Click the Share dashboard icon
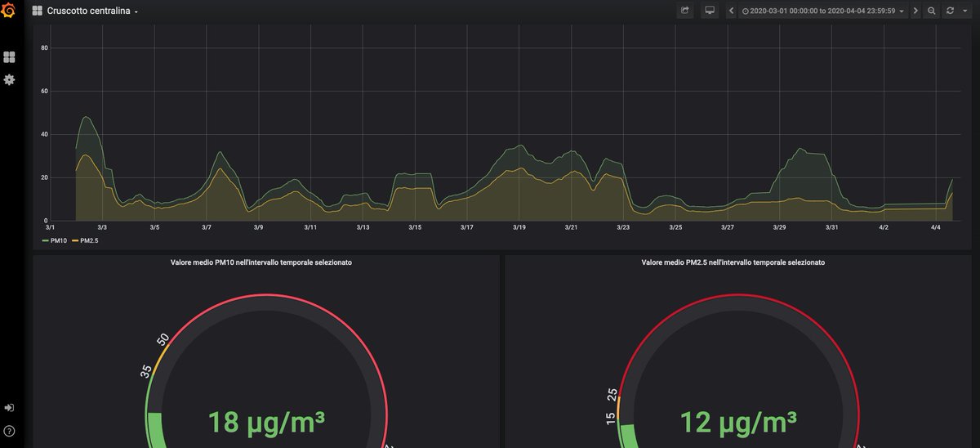The image size is (980, 448). click(x=685, y=11)
